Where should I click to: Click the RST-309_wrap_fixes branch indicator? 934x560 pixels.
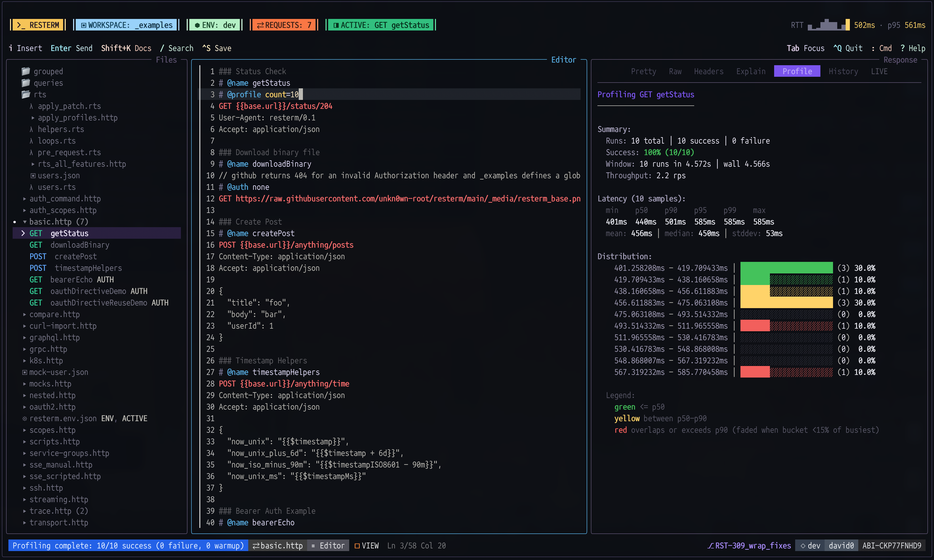coord(749,546)
